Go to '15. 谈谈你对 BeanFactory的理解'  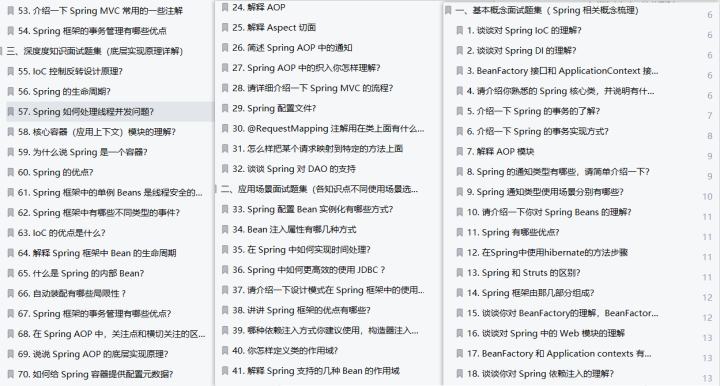562,313
